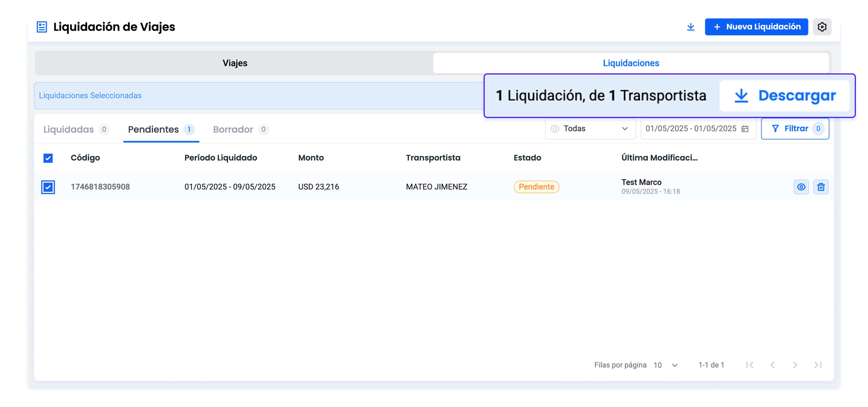This screenshot has width=868, height=407.
Task: Go to the last page using the pagination arrow
Action: pos(818,365)
